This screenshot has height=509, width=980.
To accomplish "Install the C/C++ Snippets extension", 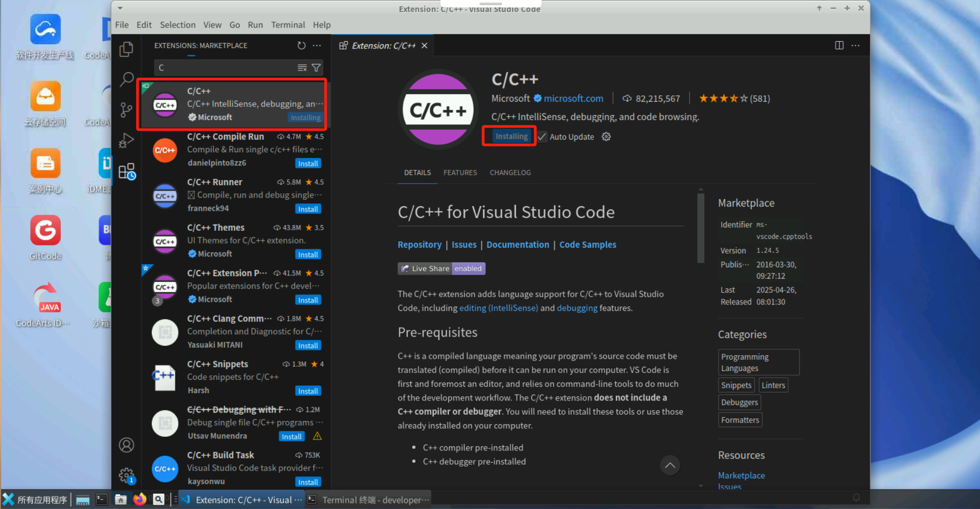I will 308,391.
